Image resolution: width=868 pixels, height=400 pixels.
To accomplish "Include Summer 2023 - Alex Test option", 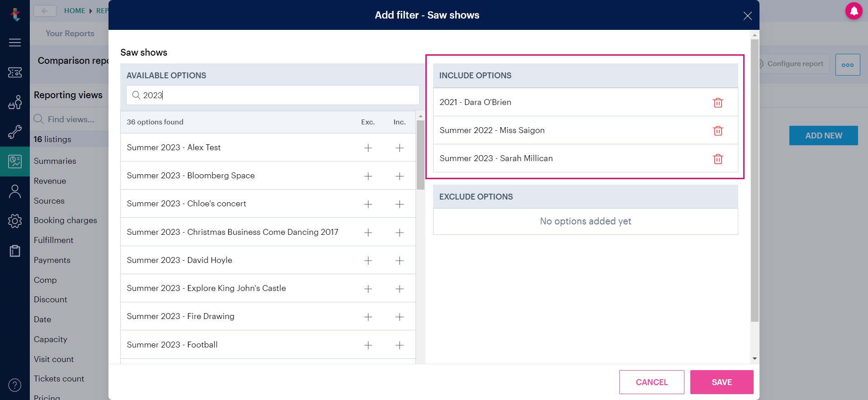I will tap(400, 148).
